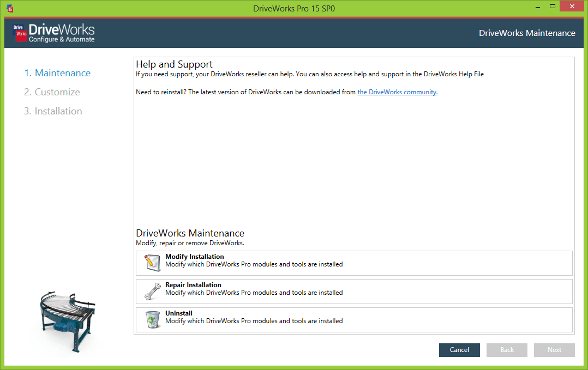The width and height of the screenshot is (588, 370).
Task: Click the disabled Next button
Action: 554,350
